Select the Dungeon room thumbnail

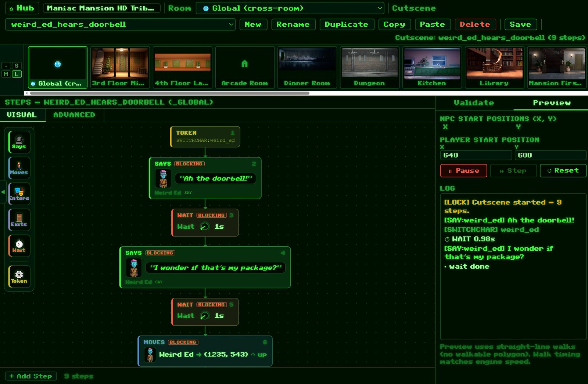[x=370, y=67]
